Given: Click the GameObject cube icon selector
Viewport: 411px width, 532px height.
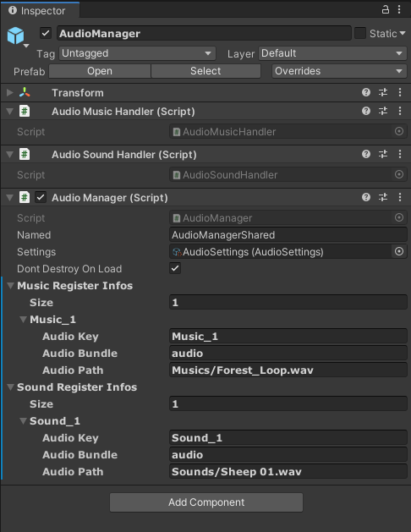Looking at the screenshot, I should click(16, 36).
